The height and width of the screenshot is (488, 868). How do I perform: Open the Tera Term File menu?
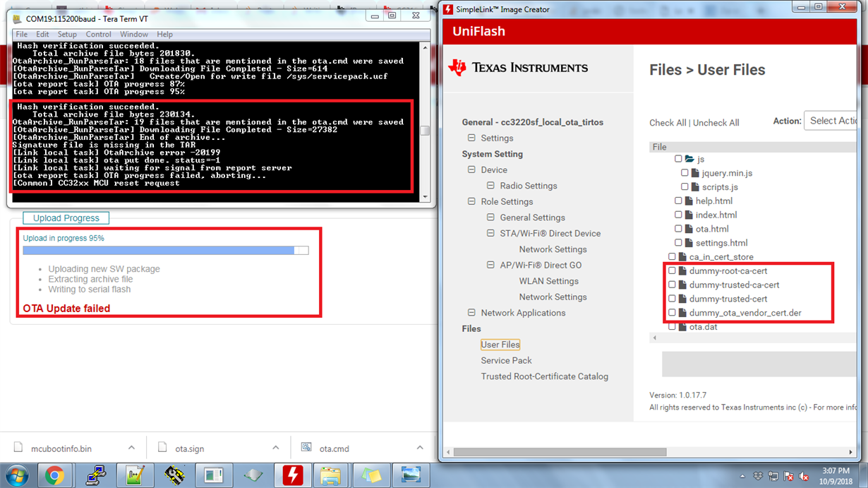tap(22, 34)
